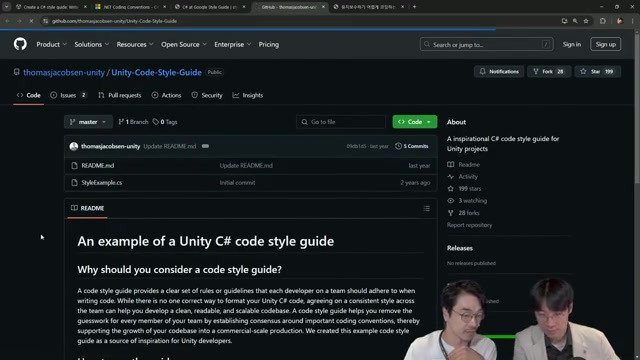View the 28 forks link
This screenshot has height=360, width=640.
pos(469,213)
